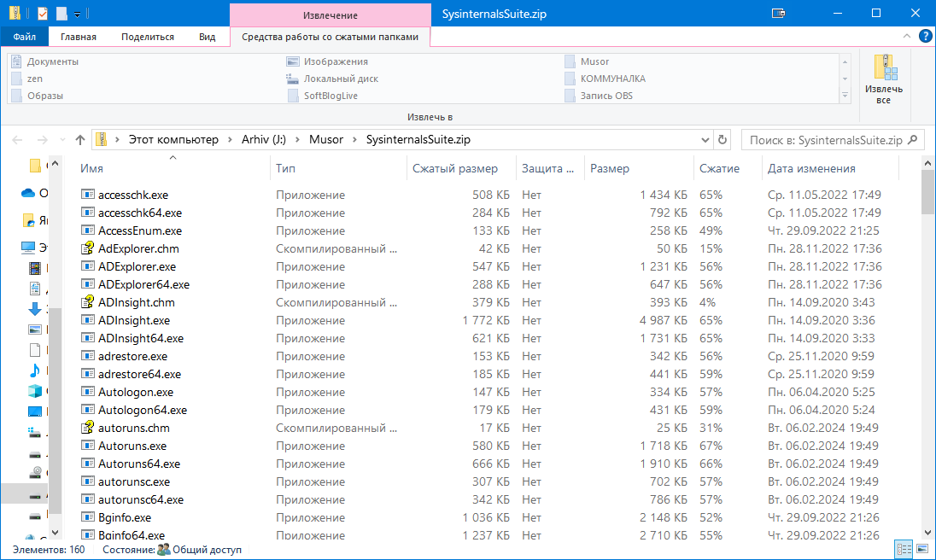Switch to the Главная ribbon tab
The height and width of the screenshot is (560, 936).
79,37
